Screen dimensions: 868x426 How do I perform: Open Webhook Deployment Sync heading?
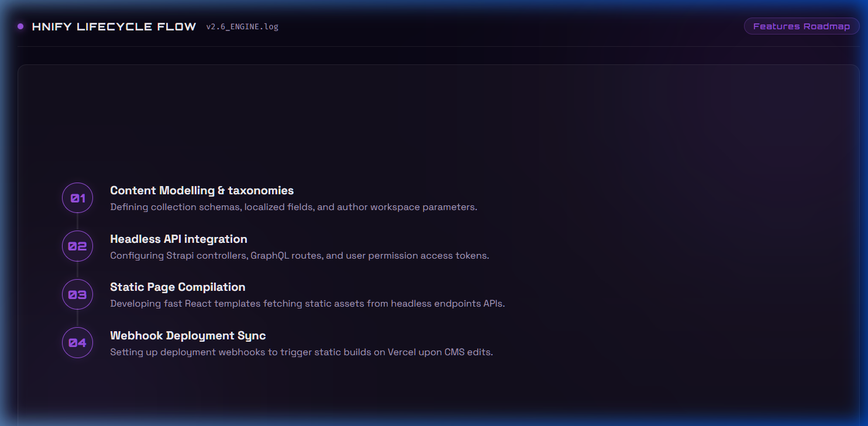click(188, 335)
